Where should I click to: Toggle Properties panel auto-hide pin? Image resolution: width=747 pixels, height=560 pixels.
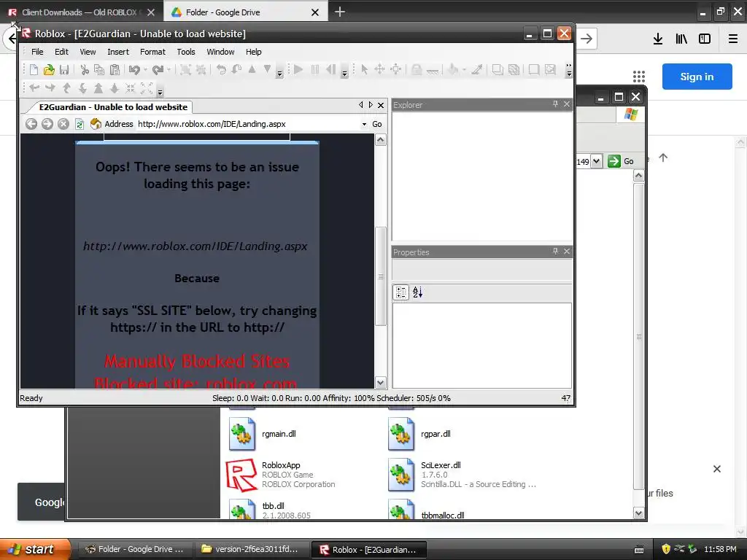(555, 251)
